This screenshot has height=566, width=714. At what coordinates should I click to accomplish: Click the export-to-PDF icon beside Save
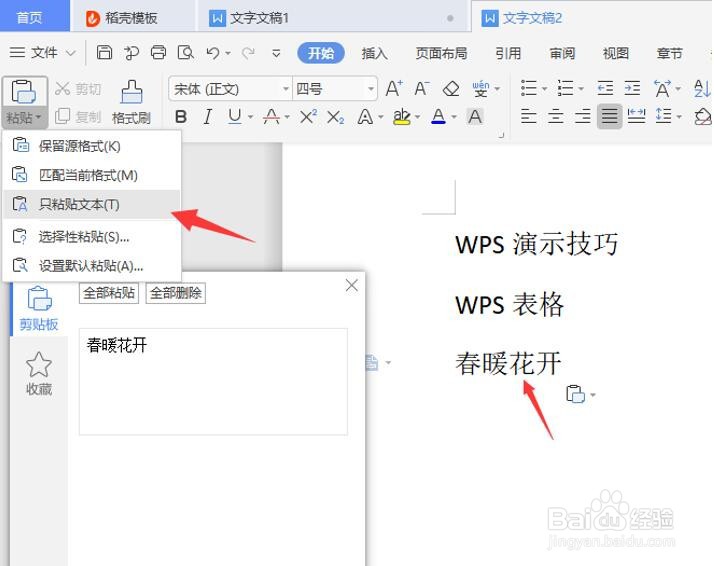[x=131, y=53]
